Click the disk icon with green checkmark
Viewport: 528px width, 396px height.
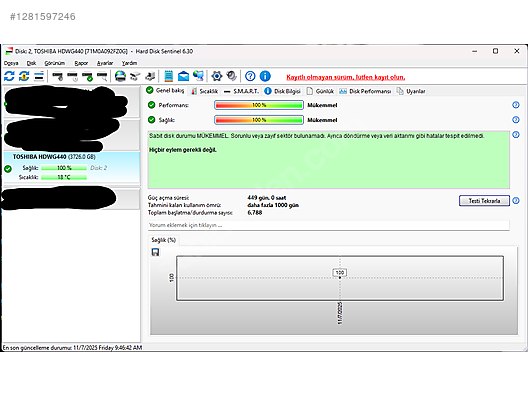[x=87, y=77]
